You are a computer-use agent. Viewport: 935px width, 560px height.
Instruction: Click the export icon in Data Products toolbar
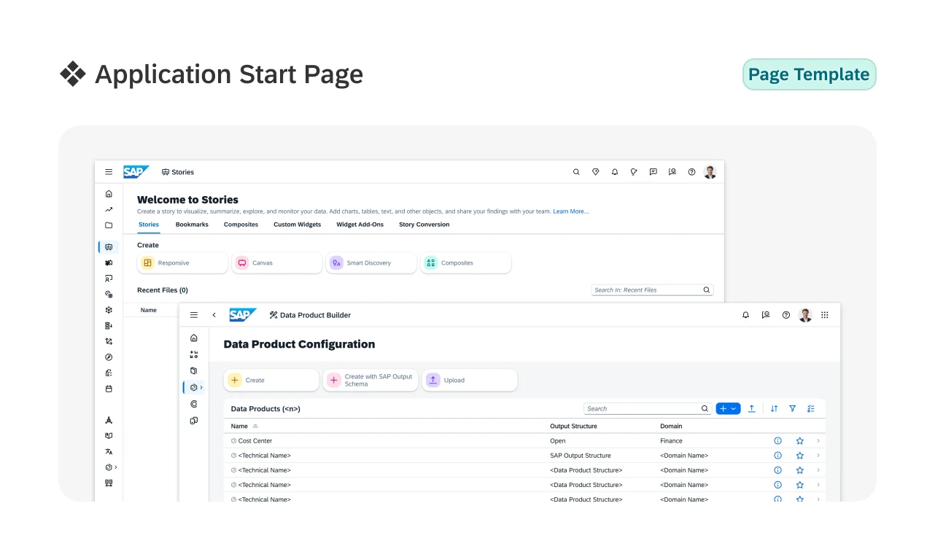752,409
